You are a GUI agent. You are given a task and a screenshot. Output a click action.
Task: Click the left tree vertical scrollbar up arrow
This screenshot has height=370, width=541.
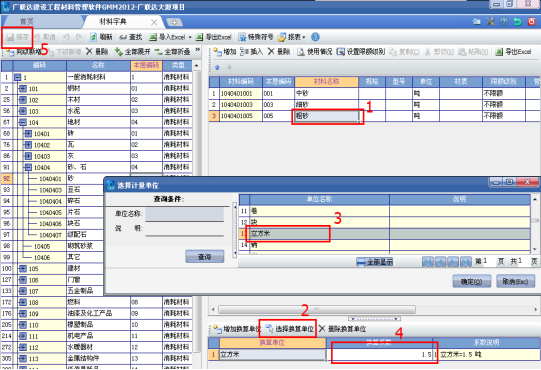197,66
